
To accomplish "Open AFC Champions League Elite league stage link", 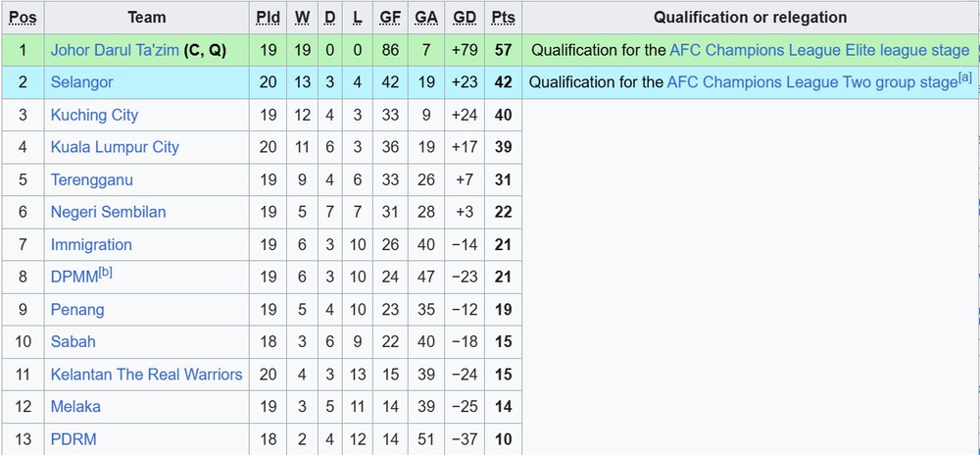I will pyautogui.click(x=819, y=50).
